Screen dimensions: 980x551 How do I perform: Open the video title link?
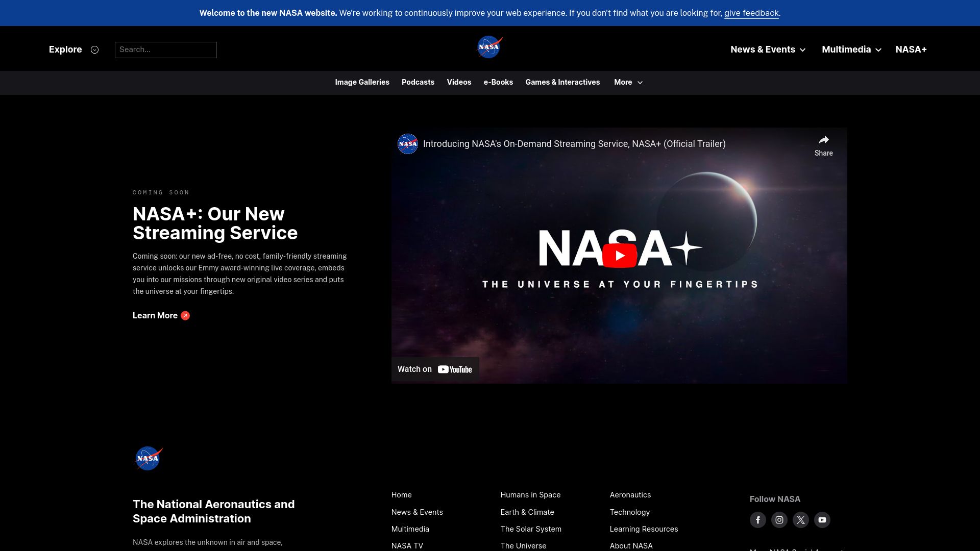pos(574,144)
